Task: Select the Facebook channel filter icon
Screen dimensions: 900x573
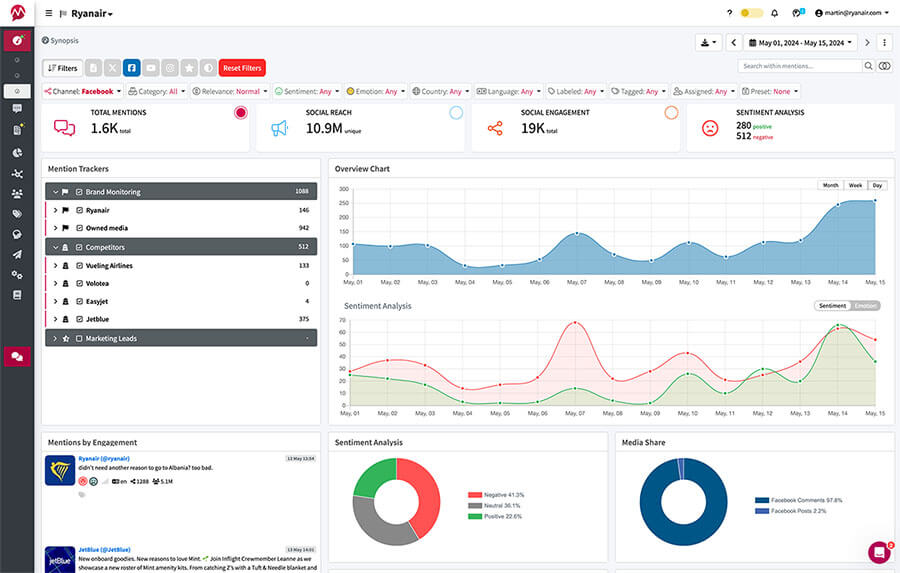Action: [131, 68]
